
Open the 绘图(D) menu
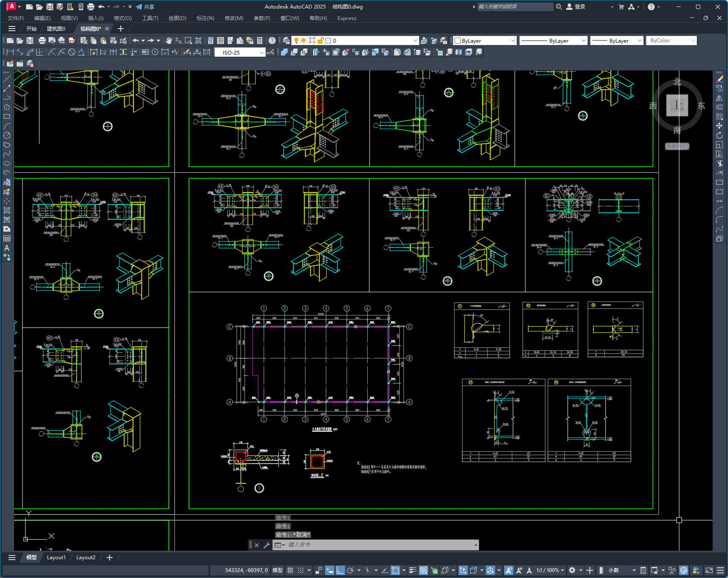(177, 18)
